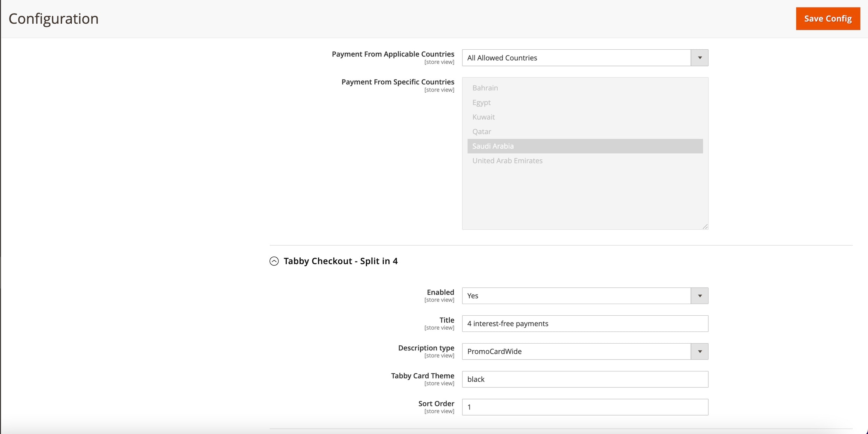Viewport: 868px width, 434px height.
Task: Open Description type PromoCardWide dropdown
Action: point(585,351)
